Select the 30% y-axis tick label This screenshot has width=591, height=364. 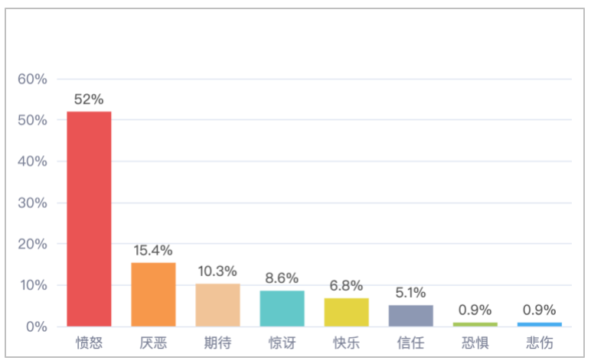tap(34, 203)
